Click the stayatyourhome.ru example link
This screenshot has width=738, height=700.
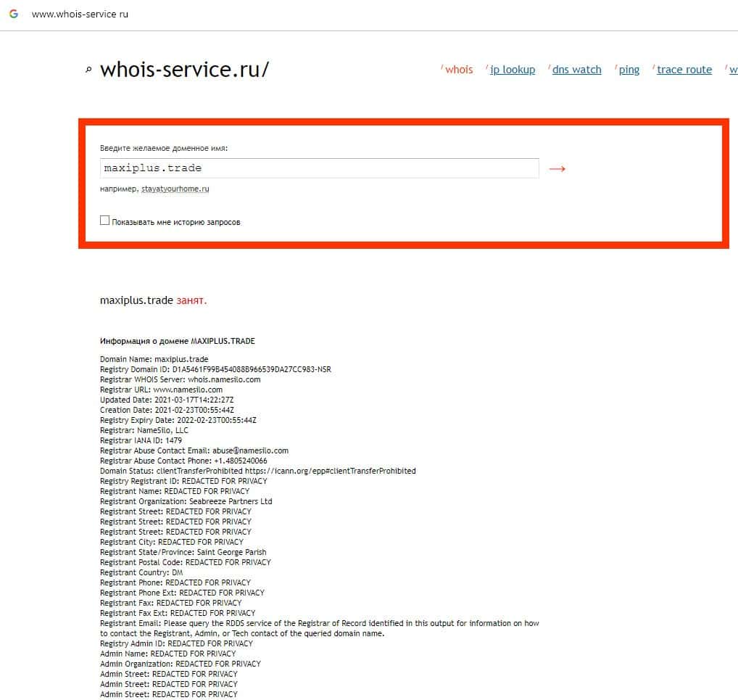pyautogui.click(x=175, y=189)
